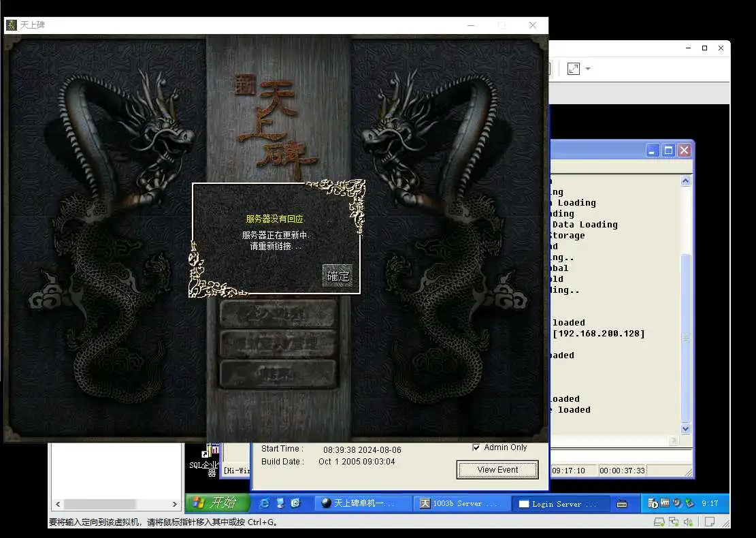Image resolution: width=756 pixels, height=538 pixels.
Task: Click the hard disk icon in VMware status bar
Action: click(x=658, y=522)
